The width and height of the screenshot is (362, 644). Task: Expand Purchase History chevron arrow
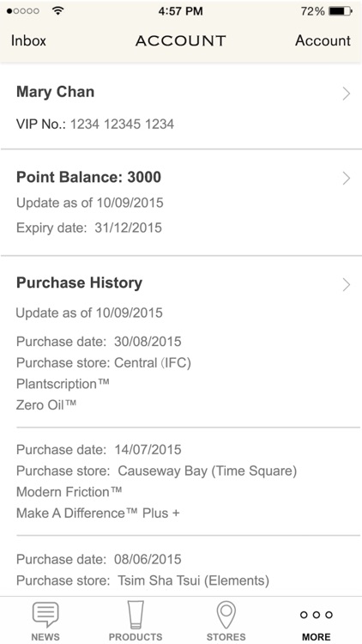tap(347, 284)
